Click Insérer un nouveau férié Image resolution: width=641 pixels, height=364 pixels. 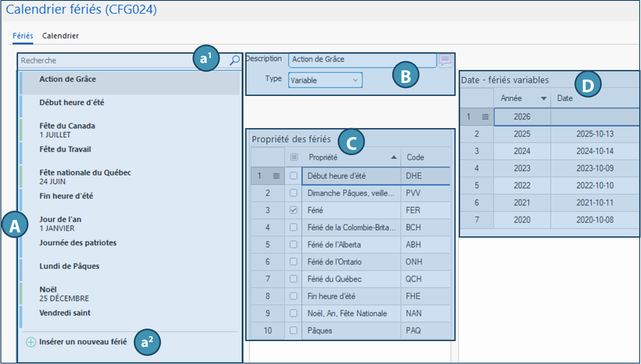tap(83, 342)
